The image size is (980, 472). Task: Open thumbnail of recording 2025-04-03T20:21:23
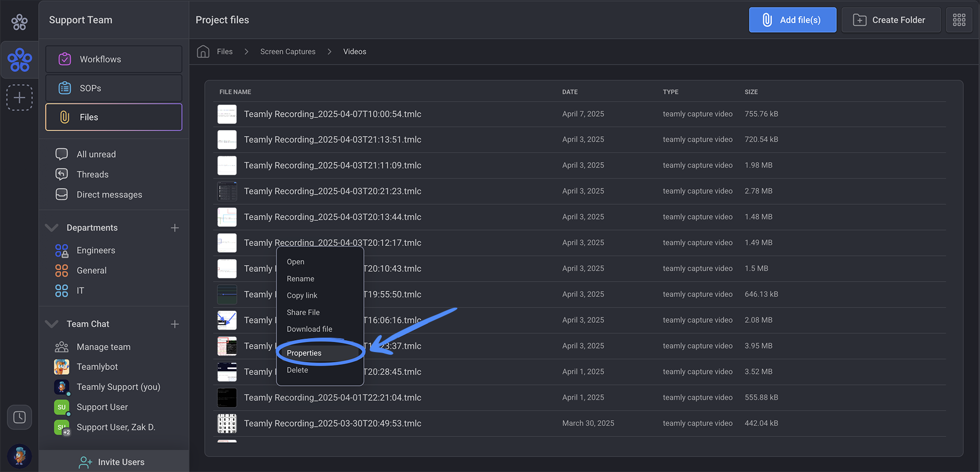click(227, 191)
